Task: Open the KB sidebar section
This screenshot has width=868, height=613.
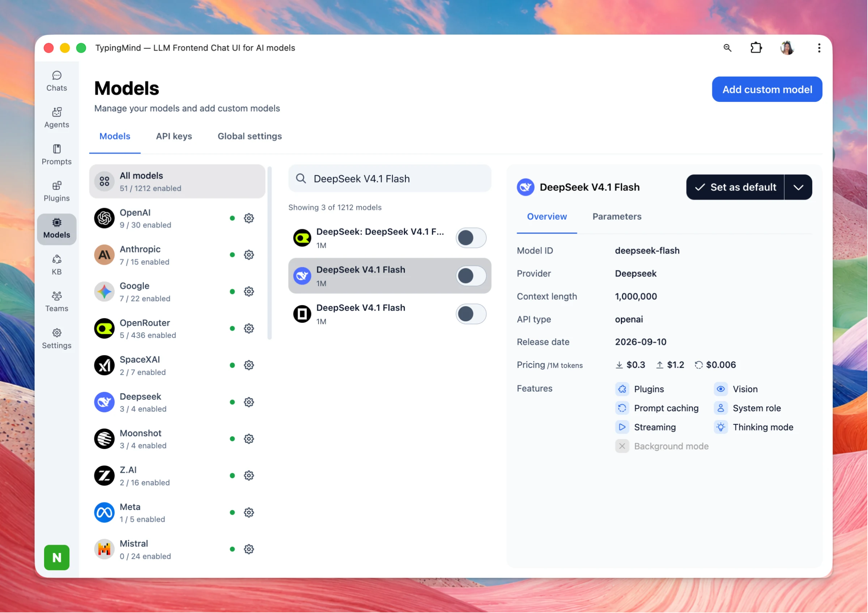Action: (x=57, y=265)
